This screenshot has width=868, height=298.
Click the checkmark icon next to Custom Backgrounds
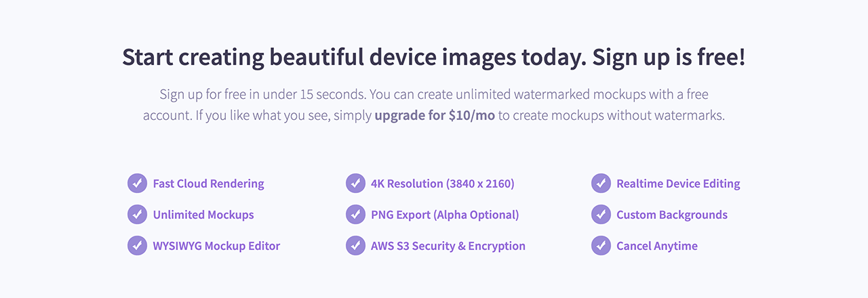[601, 215]
